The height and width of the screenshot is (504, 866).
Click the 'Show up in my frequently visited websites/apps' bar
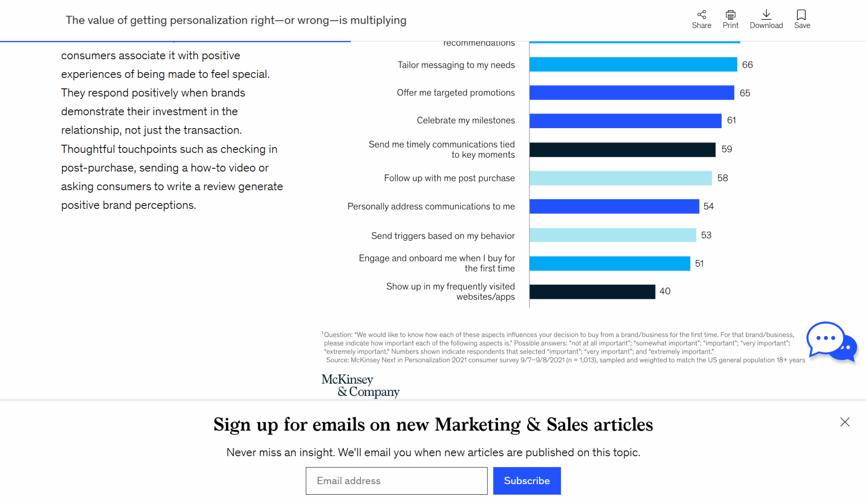pos(592,291)
